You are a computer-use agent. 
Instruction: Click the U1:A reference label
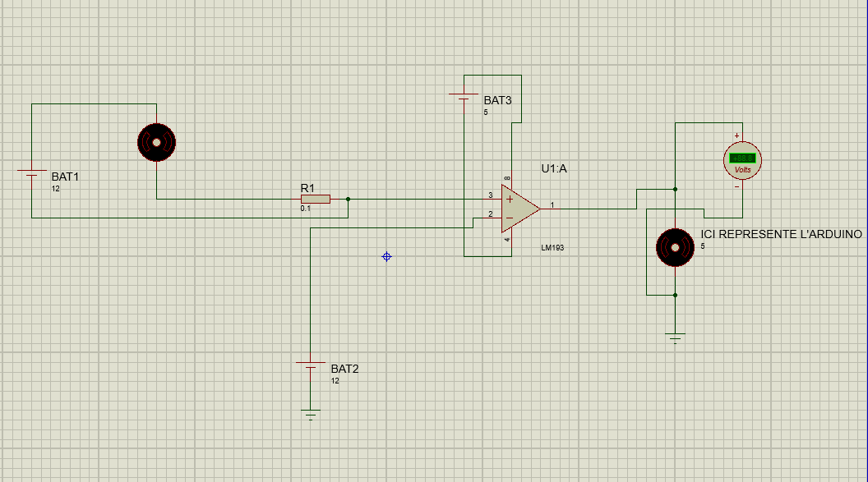click(x=554, y=168)
